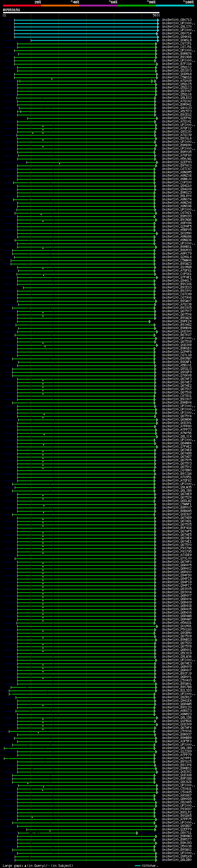Select hit UniRef100_B8B6A5

177,511
